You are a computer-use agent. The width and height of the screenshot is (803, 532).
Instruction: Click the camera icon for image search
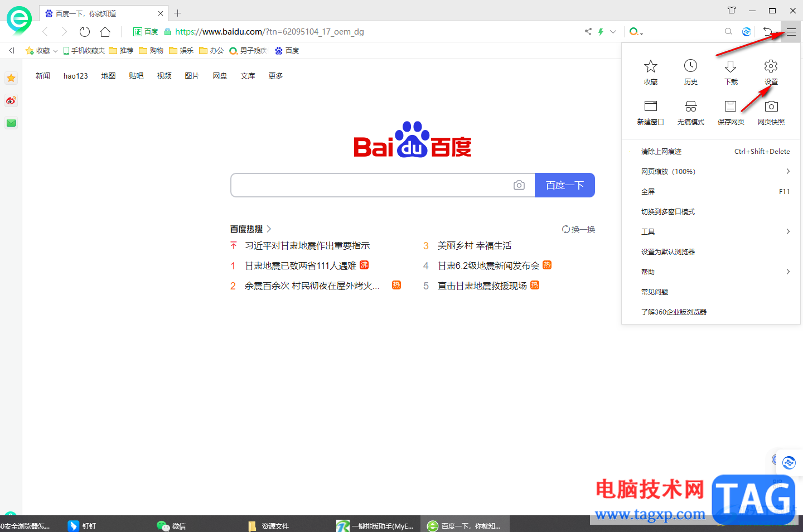coord(519,185)
